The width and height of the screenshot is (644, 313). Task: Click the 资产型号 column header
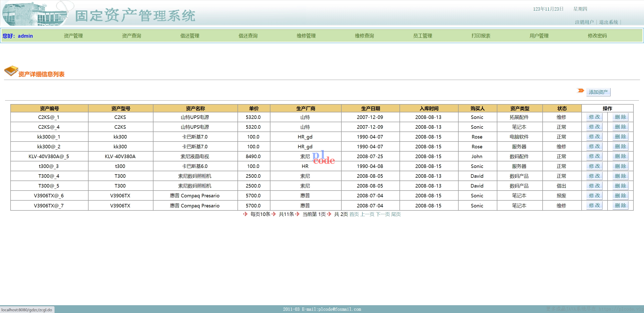tap(121, 108)
